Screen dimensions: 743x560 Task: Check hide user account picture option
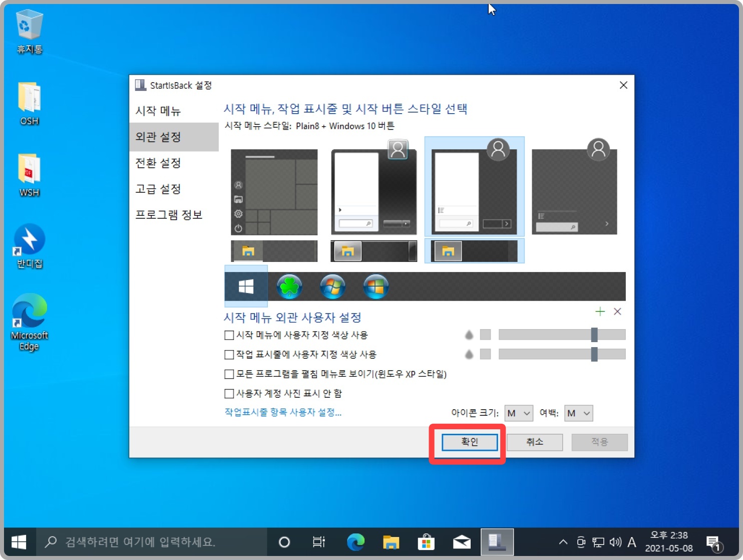229,393
